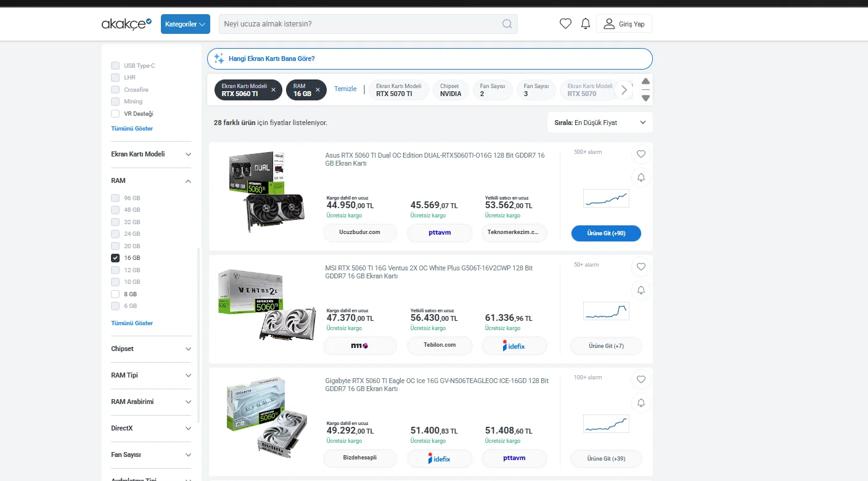
Task: Uncheck the 16 GB RAM checkbox
Action: point(115,258)
